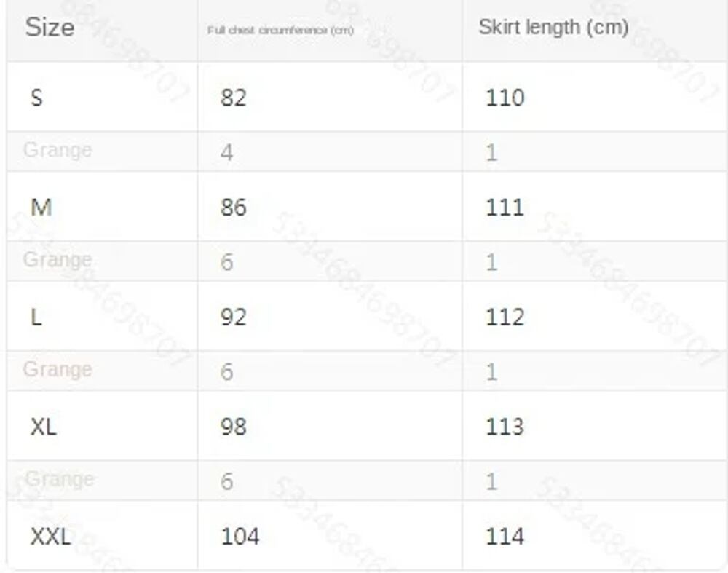Click skirt length value 111
The image size is (728, 573).
click(x=505, y=207)
